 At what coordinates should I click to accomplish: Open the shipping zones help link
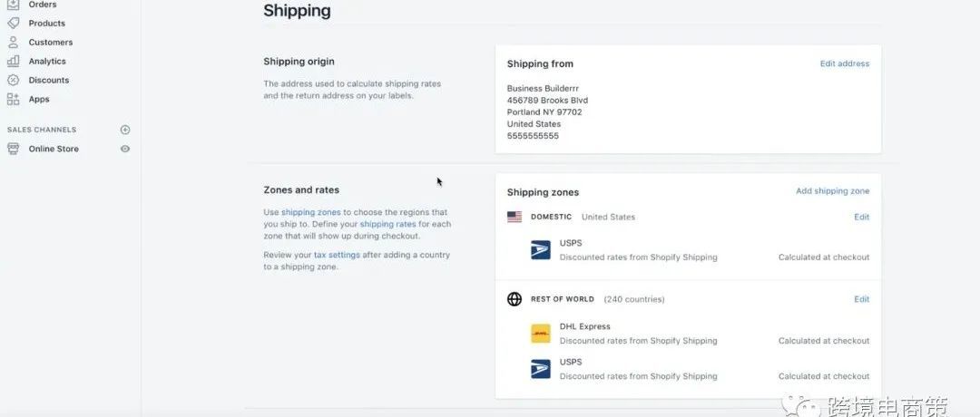tap(311, 212)
